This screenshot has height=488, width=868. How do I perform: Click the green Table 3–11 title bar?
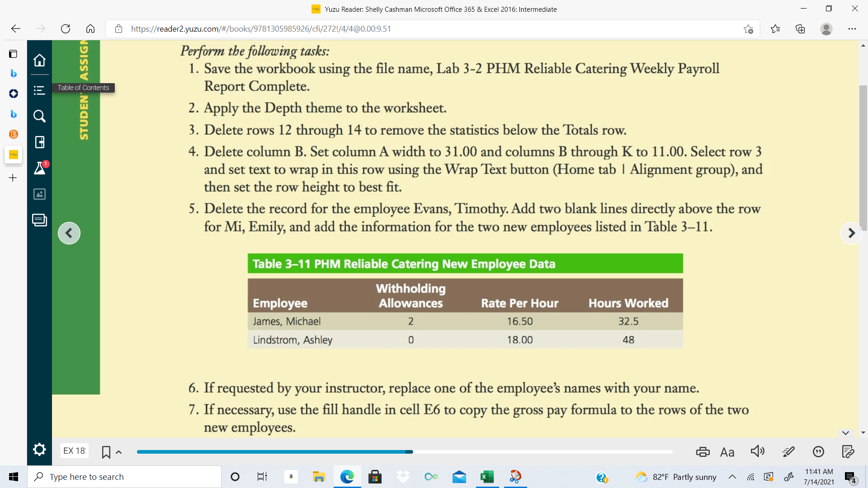coord(465,263)
